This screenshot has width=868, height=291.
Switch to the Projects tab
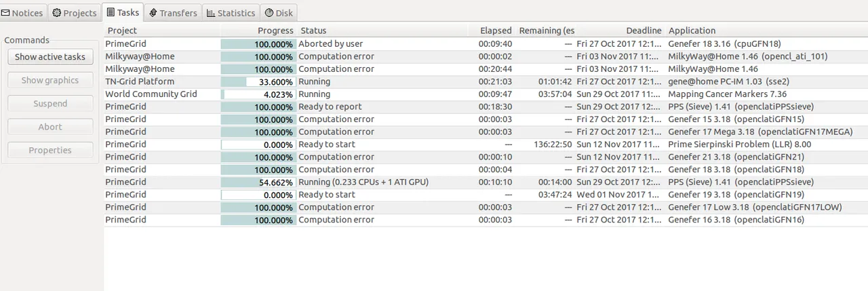[75, 12]
